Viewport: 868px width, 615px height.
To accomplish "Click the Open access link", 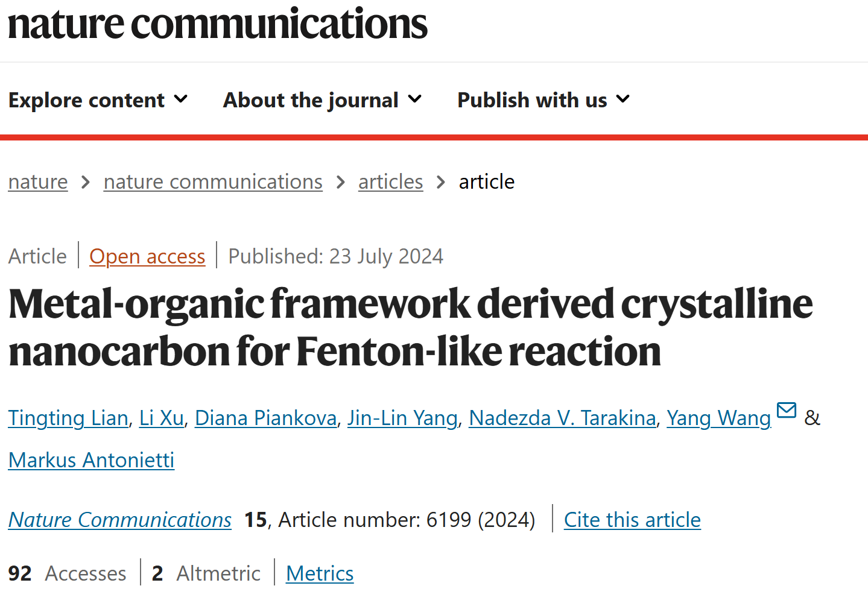I will pos(147,256).
